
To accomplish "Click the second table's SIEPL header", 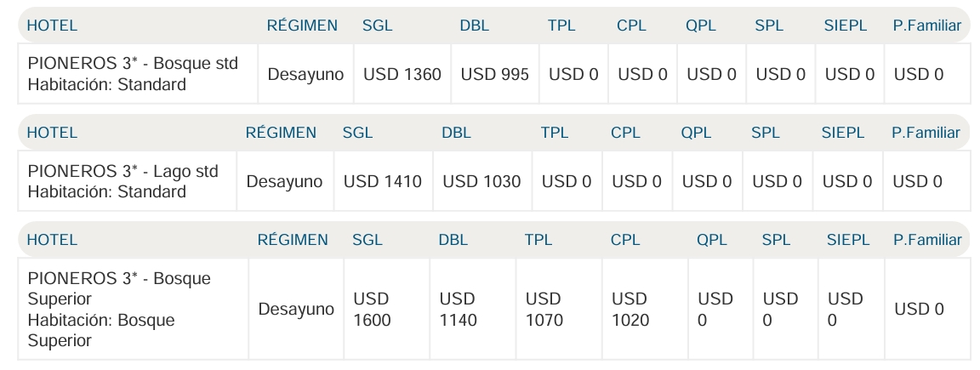I will click(842, 133).
